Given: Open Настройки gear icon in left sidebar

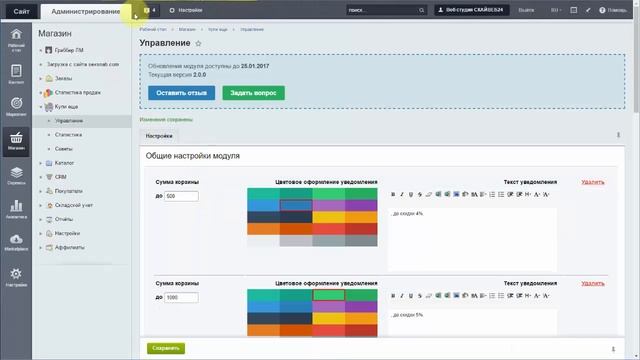Looking at the screenshot, I should [16, 277].
